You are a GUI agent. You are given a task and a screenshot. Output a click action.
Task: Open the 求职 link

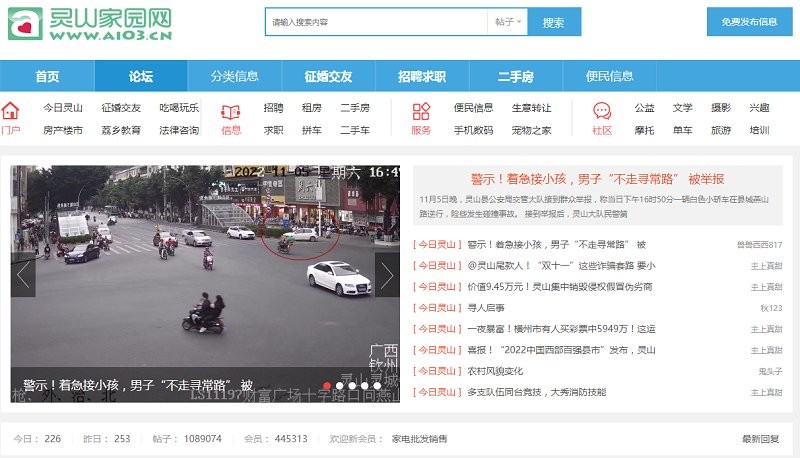(273, 130)
